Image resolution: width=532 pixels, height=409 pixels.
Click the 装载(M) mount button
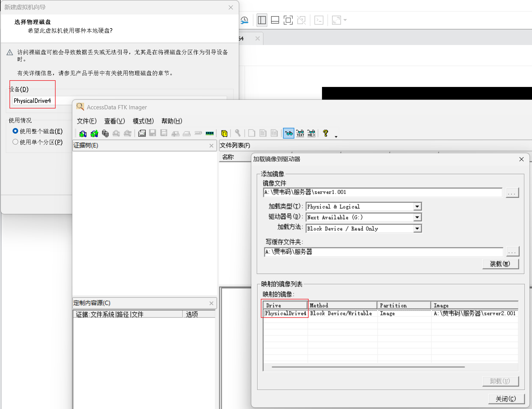500,264
